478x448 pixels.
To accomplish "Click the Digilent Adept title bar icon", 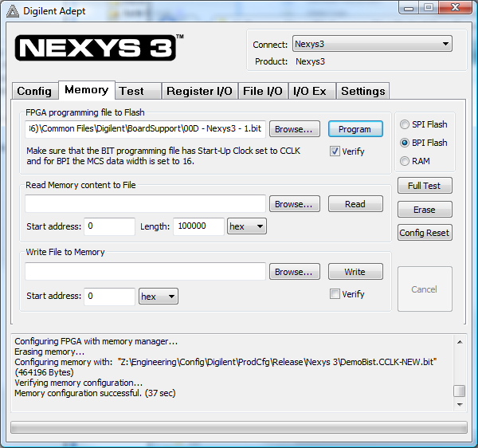I will tap(13, 11).
